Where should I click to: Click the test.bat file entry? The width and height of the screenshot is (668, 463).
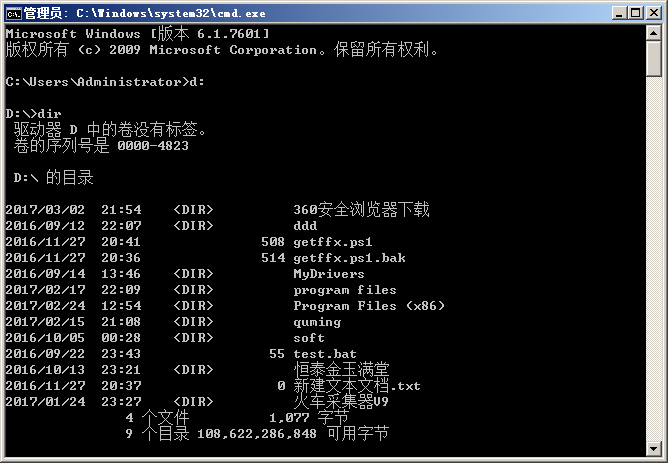tap(325, 354)
